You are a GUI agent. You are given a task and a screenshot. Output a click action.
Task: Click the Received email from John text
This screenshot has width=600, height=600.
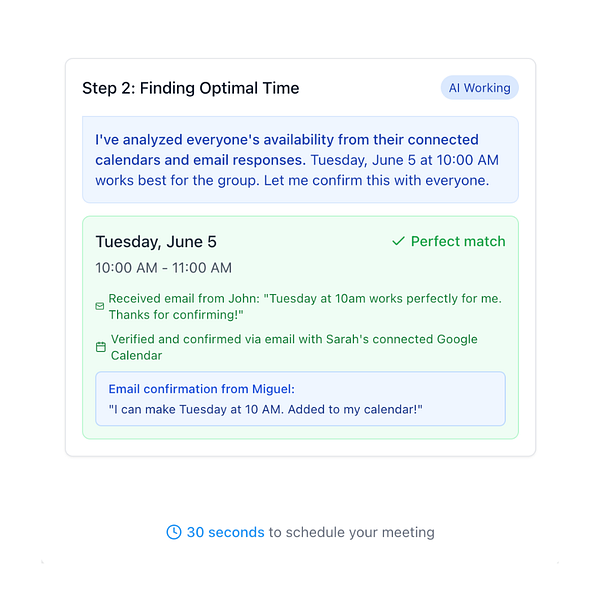(305, 307)
